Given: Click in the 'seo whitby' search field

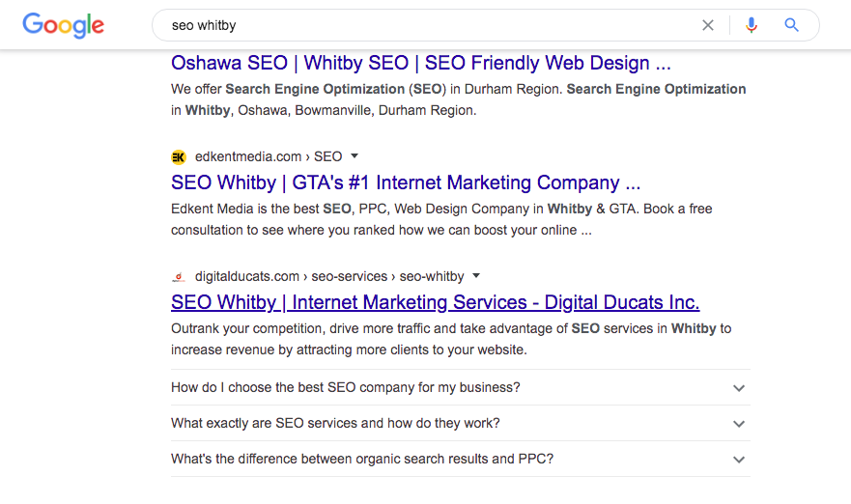Looking at the screenshot, I should pyautogui.click(x=425, y=25).
